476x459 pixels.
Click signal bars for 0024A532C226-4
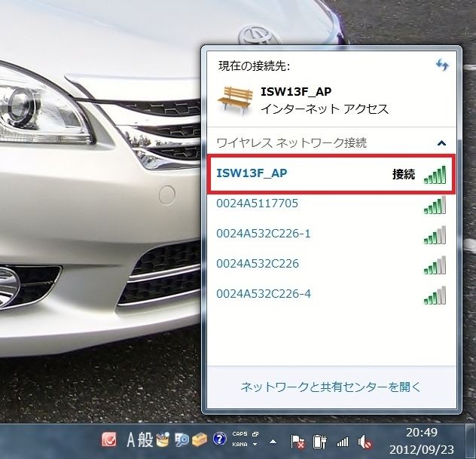(x=435, y=295)
